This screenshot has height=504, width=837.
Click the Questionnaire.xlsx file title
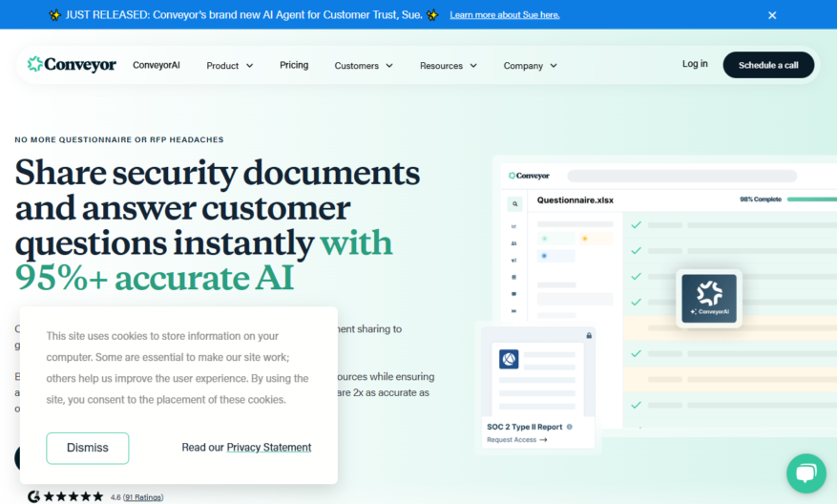pos(575,200)
